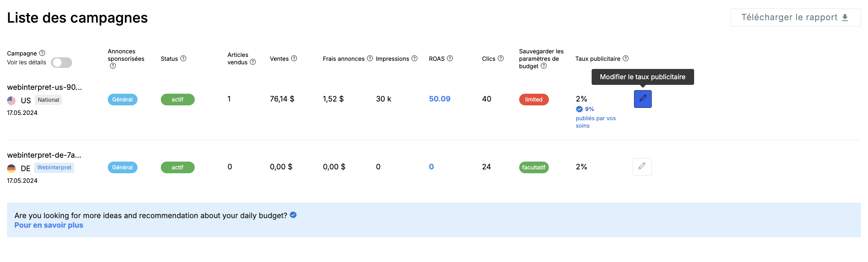Viewport: 868px width, 262px height.
Task: Open the webinterpret-de-7a... campaign name
Action: (44, 155)
